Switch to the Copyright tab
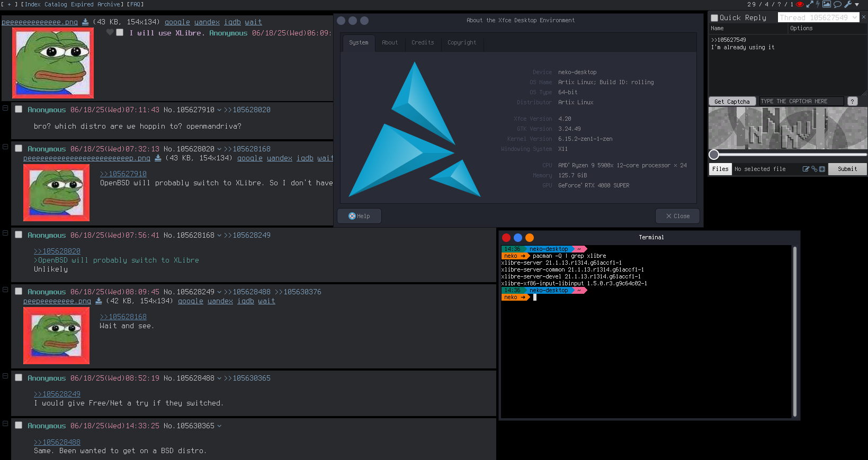Screen dimensions: 868x460 tap(462, 42)
